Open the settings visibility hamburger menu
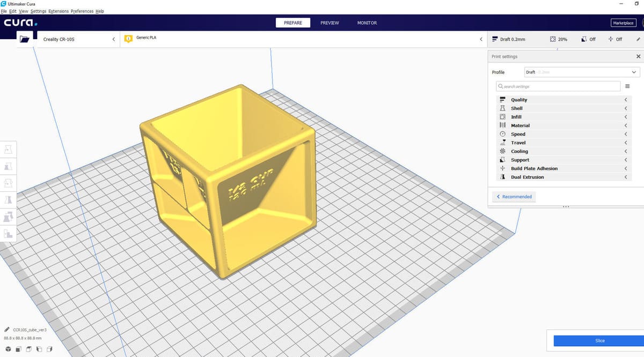Viewport: 644px width, 357px height. pyautogui.click(x=627, y=86)
